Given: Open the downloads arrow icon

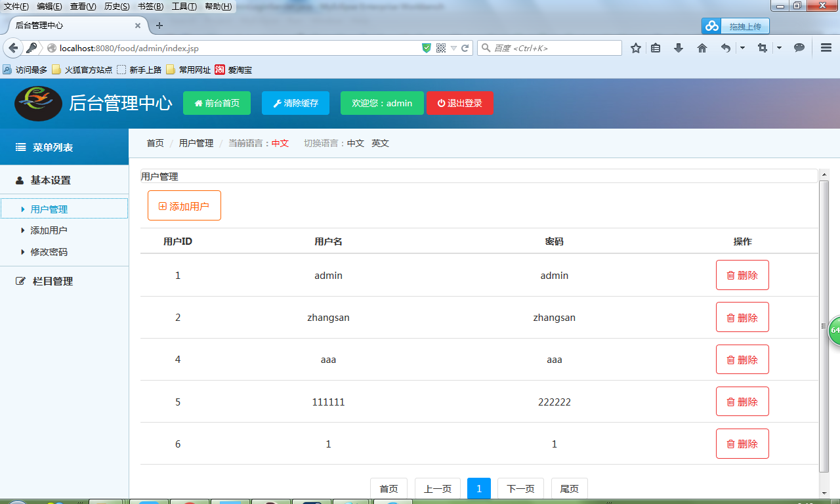Looking at the screenshot, I should (679, 48).
